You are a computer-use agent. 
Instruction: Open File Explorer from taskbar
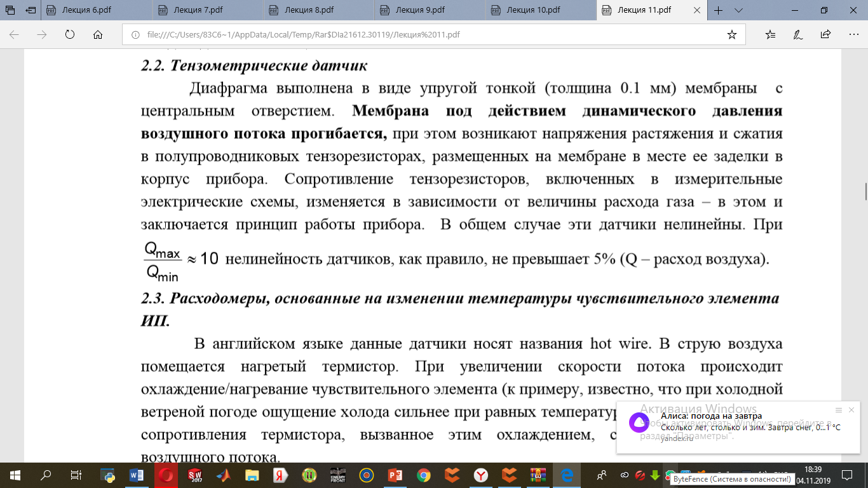coord(252,475)
